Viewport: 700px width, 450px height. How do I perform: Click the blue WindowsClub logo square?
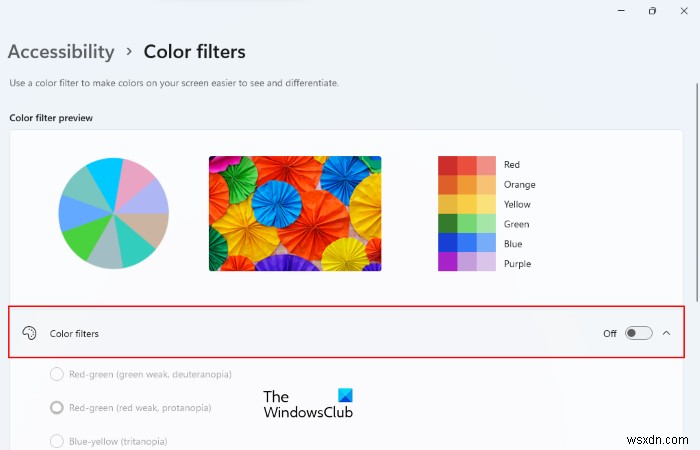click(x=345, y=396)
